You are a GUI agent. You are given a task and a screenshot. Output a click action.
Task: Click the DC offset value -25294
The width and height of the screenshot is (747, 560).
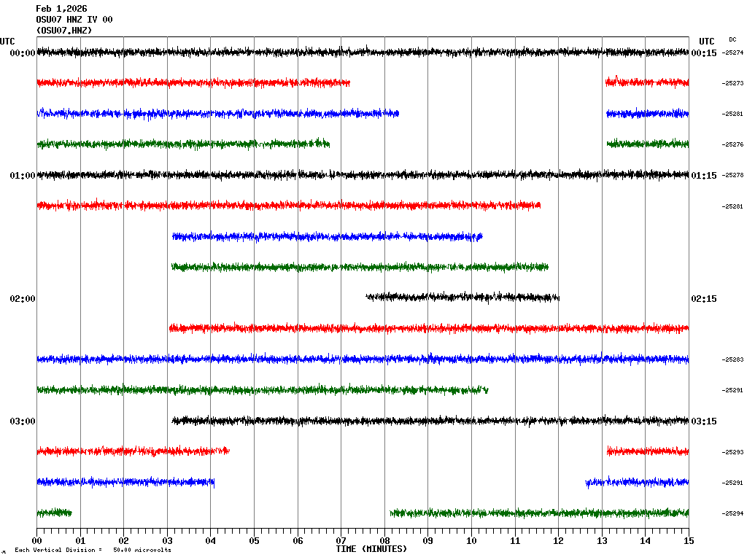(732, 513)
